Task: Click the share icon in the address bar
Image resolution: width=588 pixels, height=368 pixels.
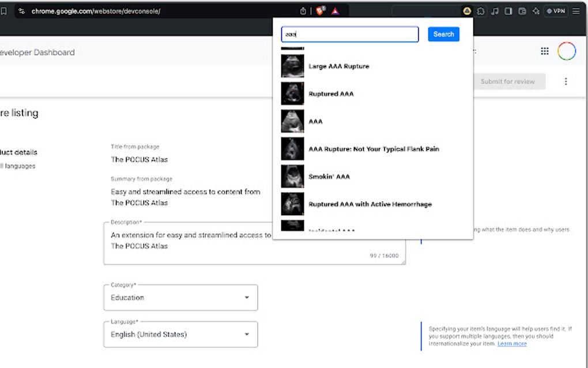Action: pos(303,10)
